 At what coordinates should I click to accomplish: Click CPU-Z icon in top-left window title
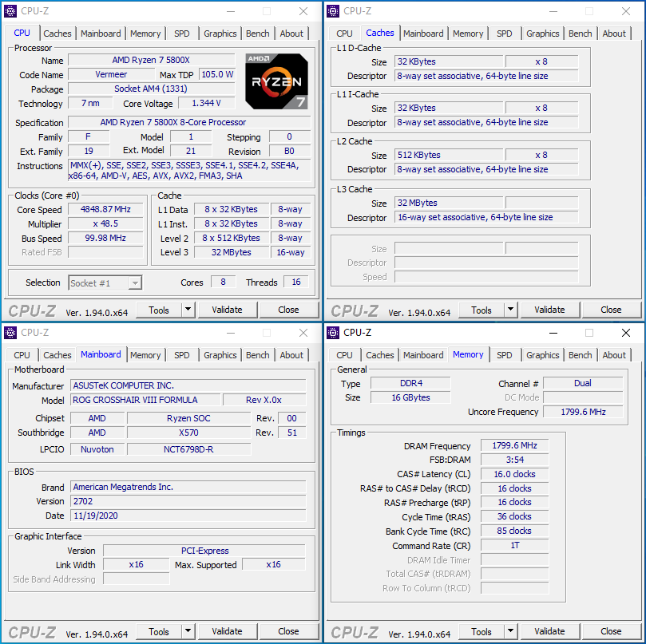10,10
